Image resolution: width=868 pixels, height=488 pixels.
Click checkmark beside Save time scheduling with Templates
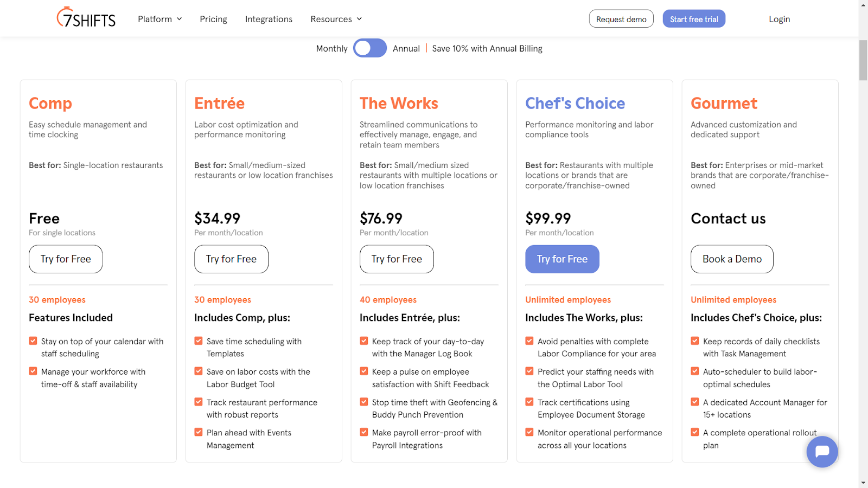tap(199, 341)
